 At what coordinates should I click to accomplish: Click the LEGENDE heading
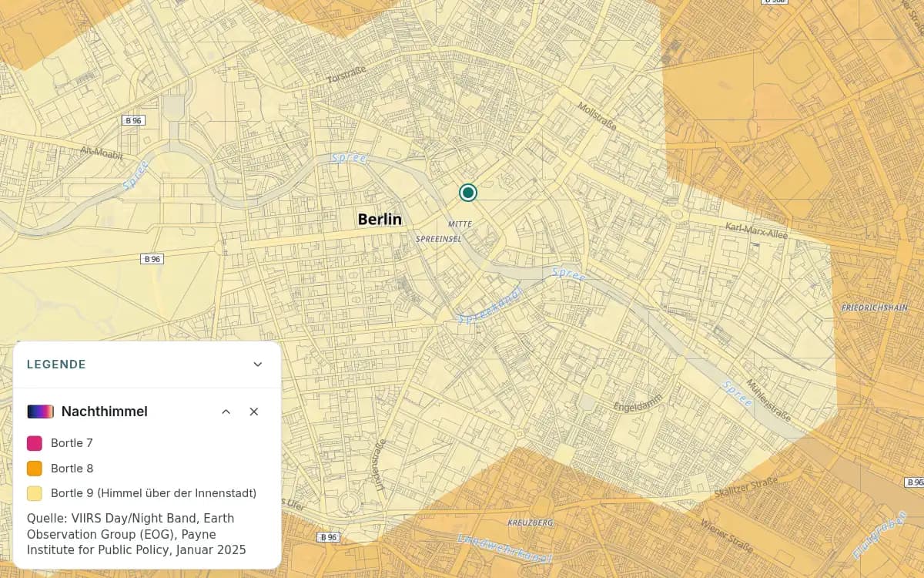tap(56, 365)
